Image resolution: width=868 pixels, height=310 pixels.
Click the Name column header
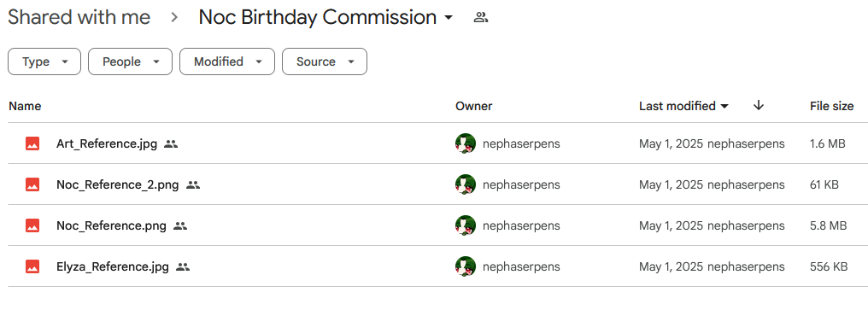[x=25, y=106]
